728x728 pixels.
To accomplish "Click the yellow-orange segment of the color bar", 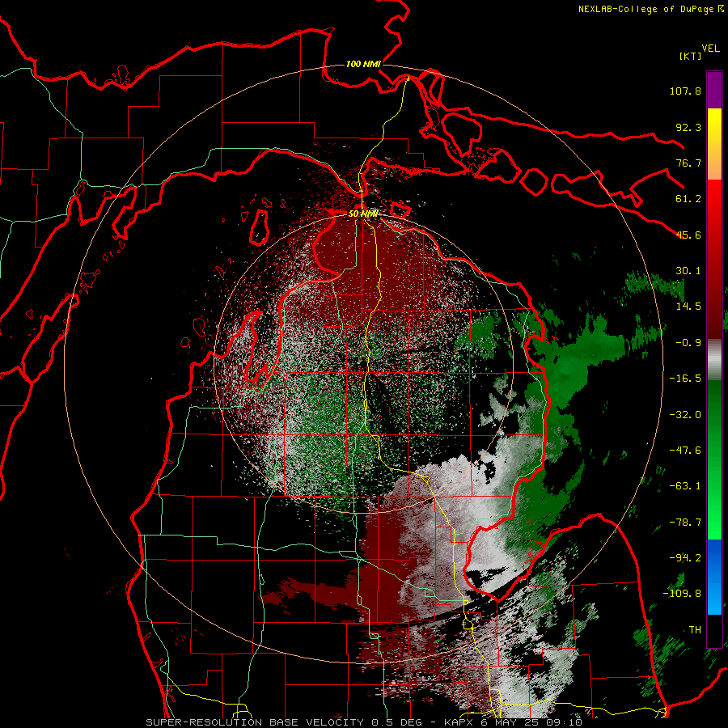I will (x=714, y=144).
